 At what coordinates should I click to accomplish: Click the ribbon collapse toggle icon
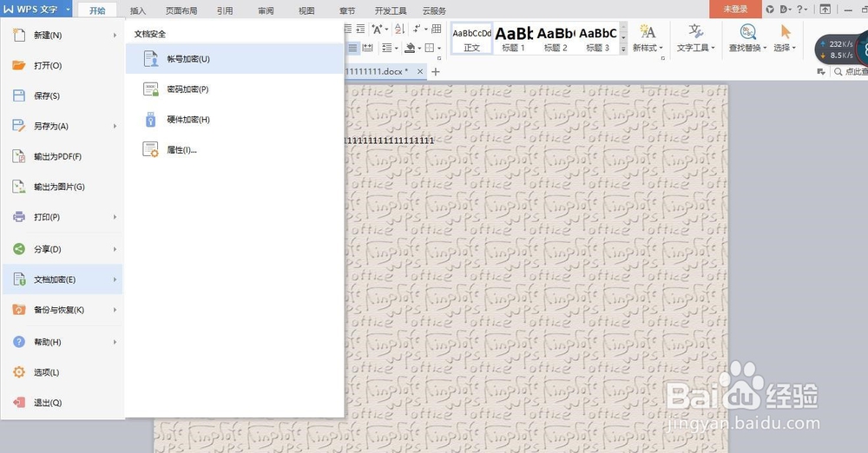click(x=825, y=9)
